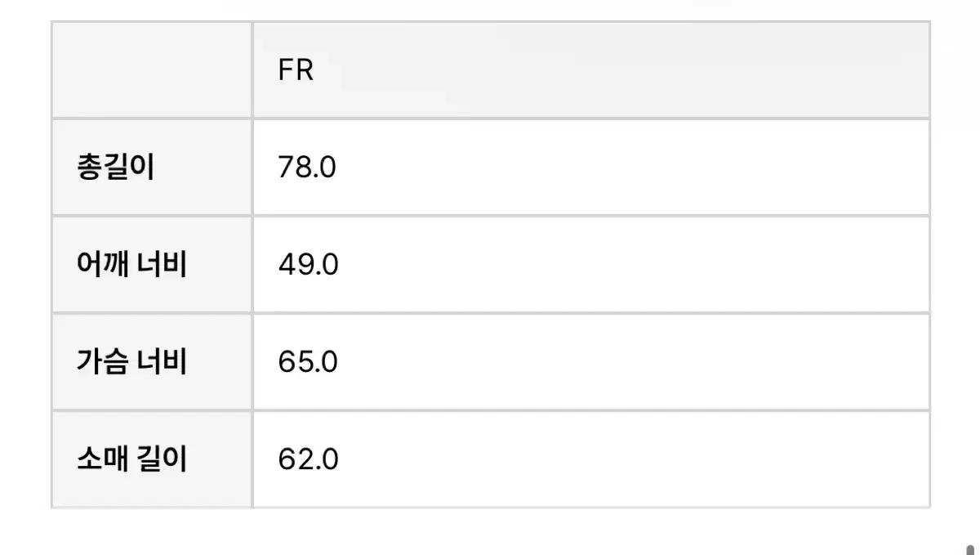Select the 어깨 너비 row label
This screenshot has width=980, height=555.
pos(131,265)
